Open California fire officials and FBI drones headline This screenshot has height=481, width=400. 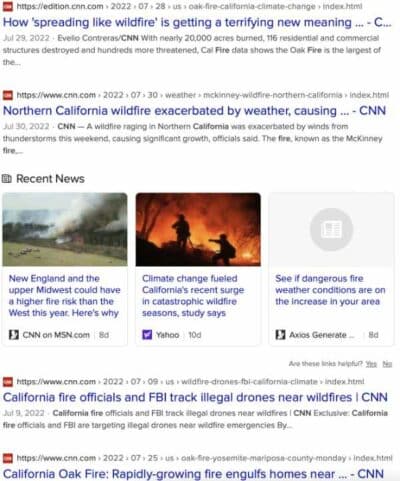195,397
